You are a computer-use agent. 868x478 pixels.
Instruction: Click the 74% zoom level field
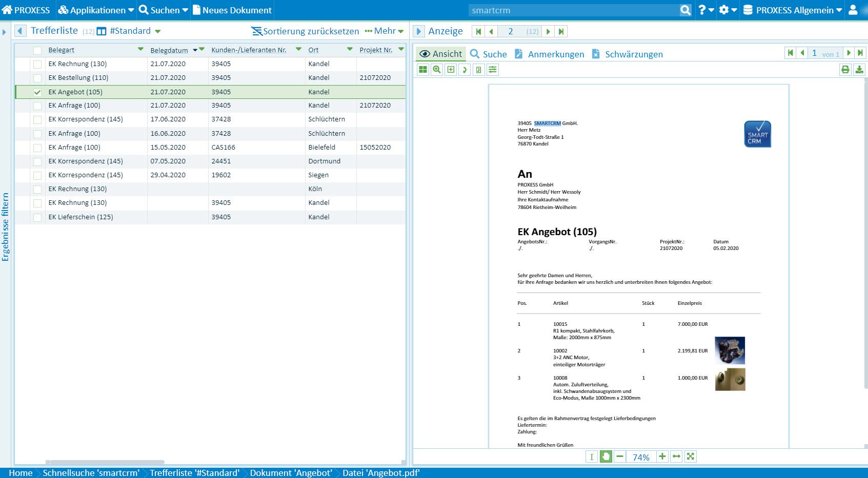point(640,456)
